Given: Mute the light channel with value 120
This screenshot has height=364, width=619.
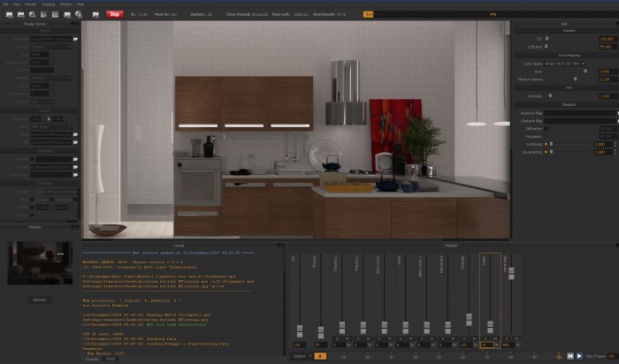Looking at the screenshot, I should pos(474,338).
